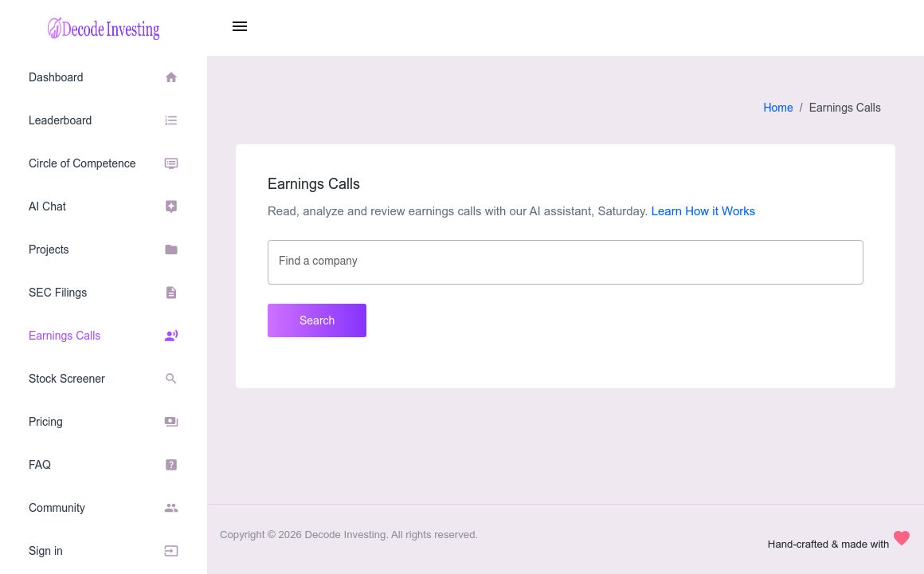This screenshot has width=924, height=574.
Task: Open the SEC Filings document icon
Action: pos(171,293)
